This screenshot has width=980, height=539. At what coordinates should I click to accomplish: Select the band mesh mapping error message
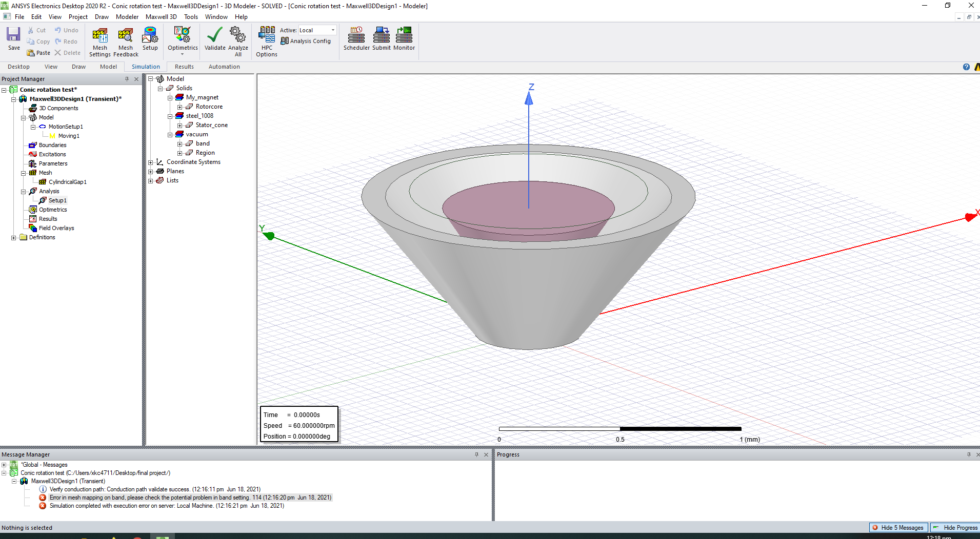pos(190,497)
